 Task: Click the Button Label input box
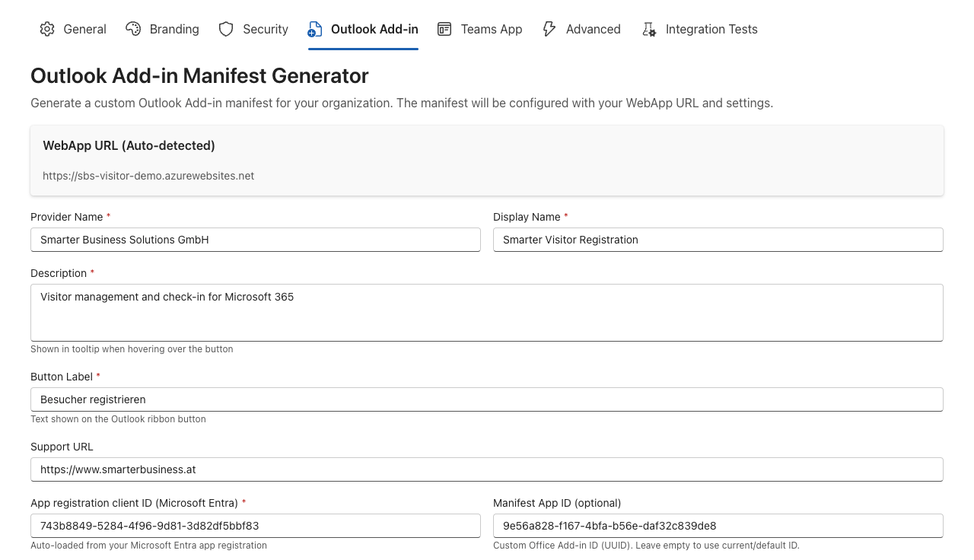(487, 399)
